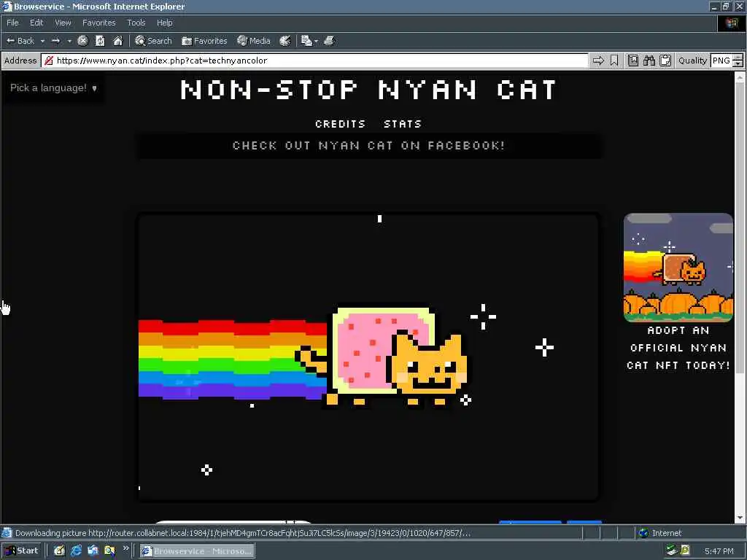Screen dimensions: 747x560
Task: Click the first quick launch icon
Action: (59, 551)
